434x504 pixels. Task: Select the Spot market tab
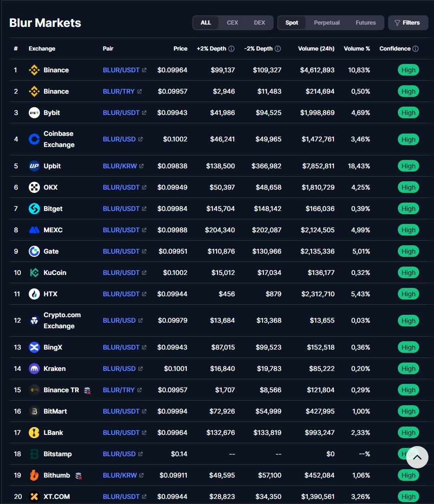pyautogui.click(x=292, y=23)
